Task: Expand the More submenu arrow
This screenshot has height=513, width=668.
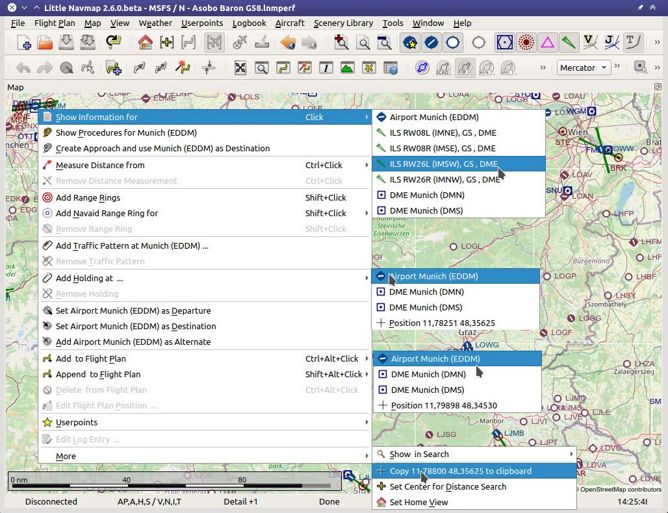Action: pos(366,456)
